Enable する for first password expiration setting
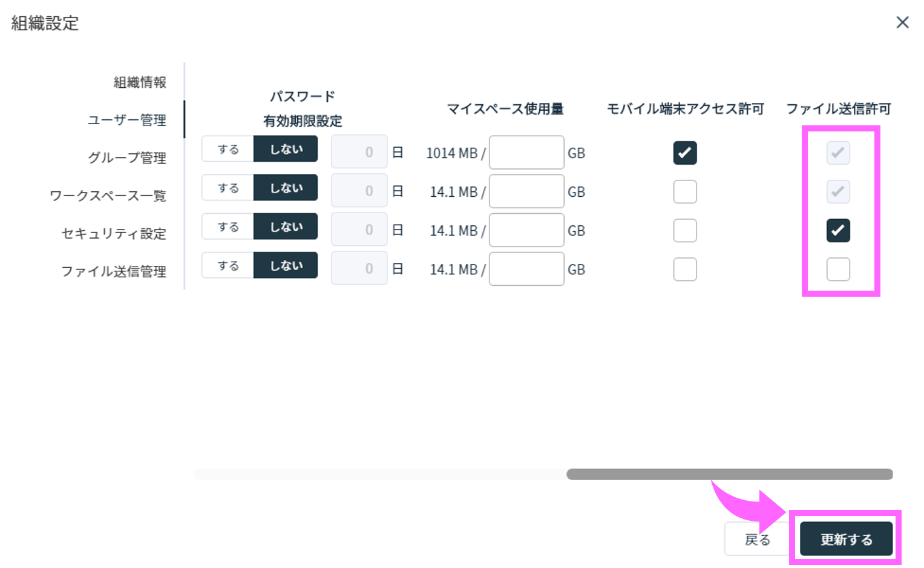 click(228, 148)
